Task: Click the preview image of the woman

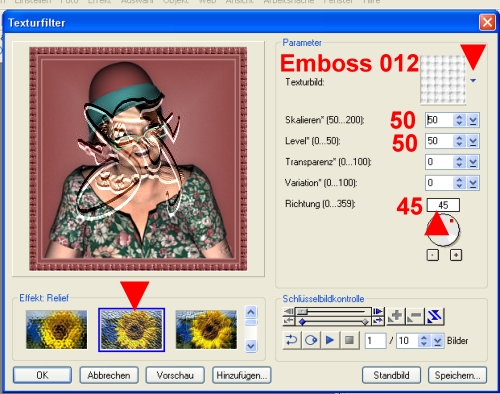Action: (x=138, y=159)
